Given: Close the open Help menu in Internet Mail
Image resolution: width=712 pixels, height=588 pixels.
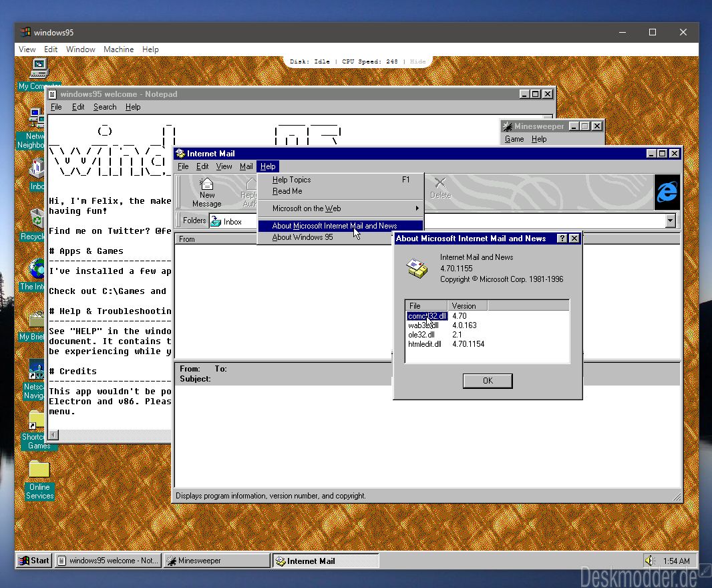Looking at the screenshot, I should [268, 166].
